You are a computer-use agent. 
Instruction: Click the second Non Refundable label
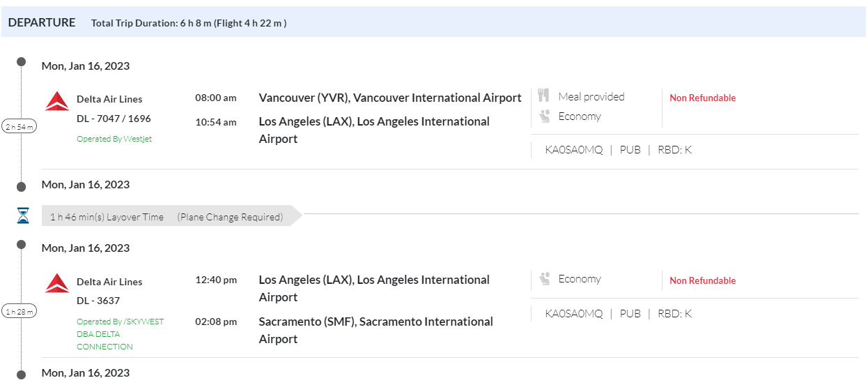[702, 281]
